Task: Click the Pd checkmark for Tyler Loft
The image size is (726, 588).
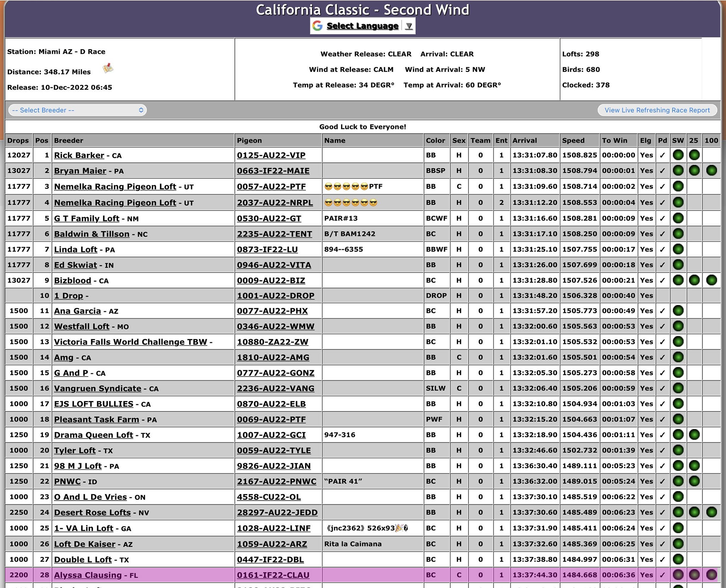Action: [662, 451]
